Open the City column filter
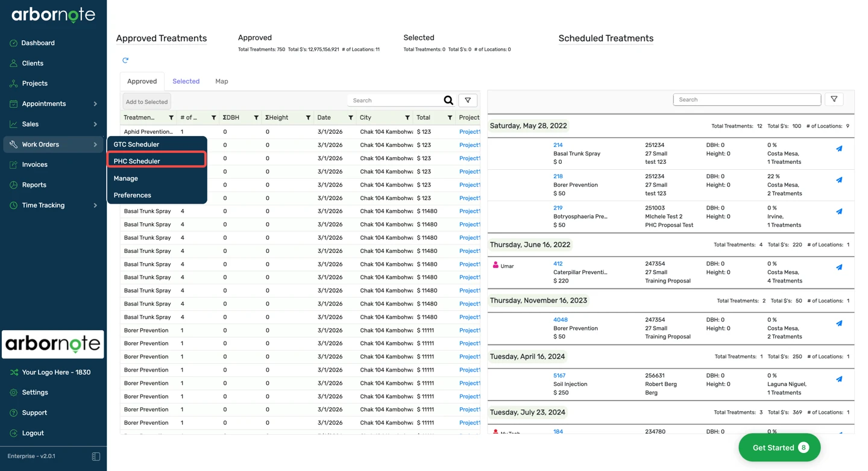Screen dimensions: 868x471 pyautogui.click(x=407, y=118)
